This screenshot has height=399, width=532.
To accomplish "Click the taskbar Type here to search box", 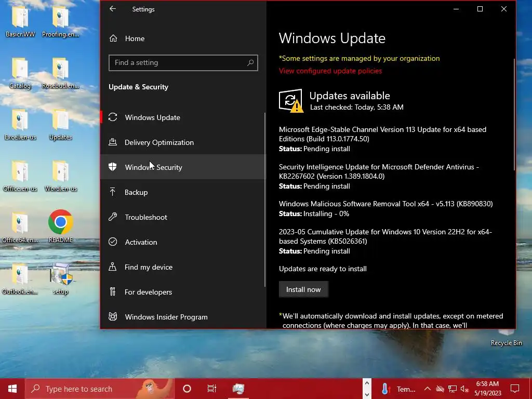I will point(99,389).
